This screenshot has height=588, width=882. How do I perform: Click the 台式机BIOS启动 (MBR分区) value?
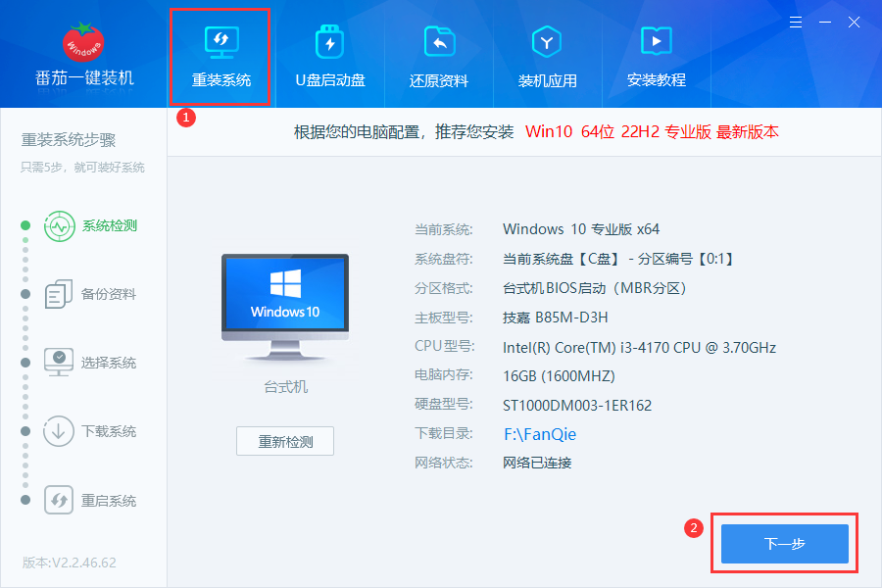595,288
